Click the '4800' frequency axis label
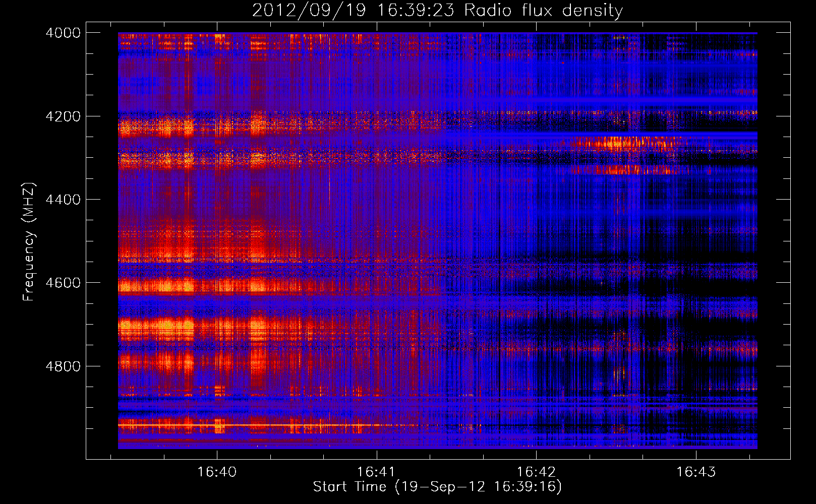This screenshot has width=816, height=504. [x=63, y=366]
